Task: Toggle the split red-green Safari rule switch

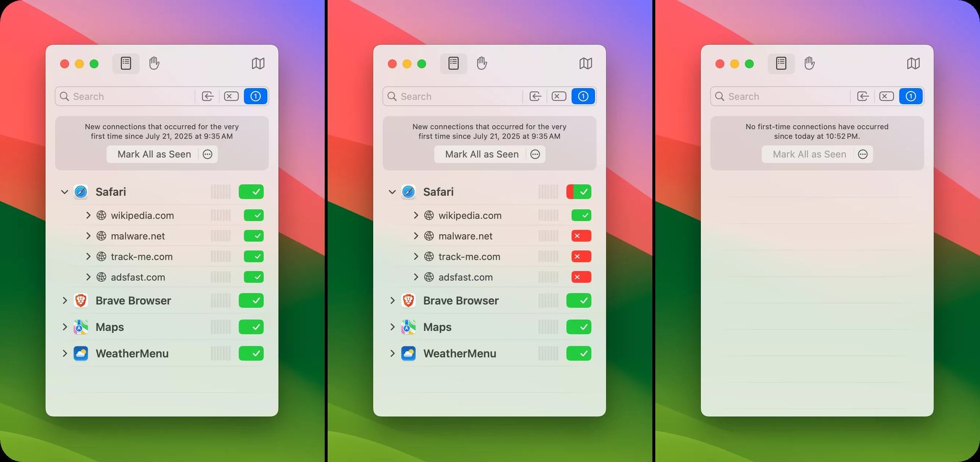Action: click(x=578, y=192)
